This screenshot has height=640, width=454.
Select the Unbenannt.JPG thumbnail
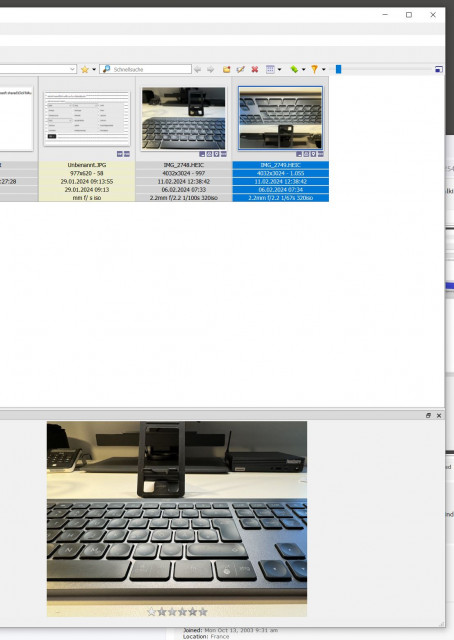87,119
